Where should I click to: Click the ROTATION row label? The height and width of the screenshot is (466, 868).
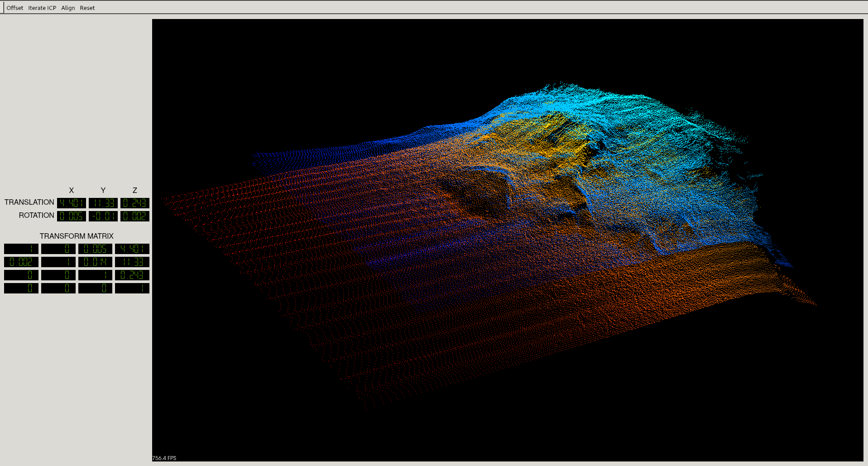pyautogui.click(x=36, y=215)
